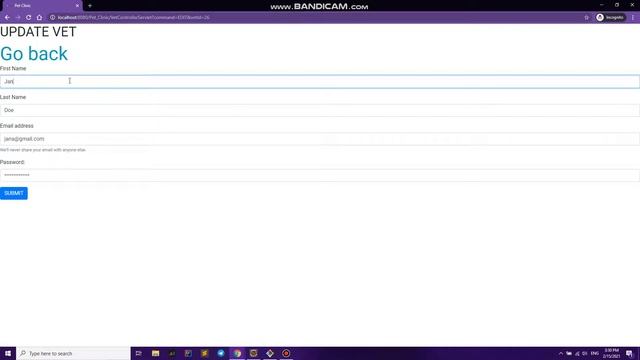Close the Pet Clinic tab

click(77, 6)
